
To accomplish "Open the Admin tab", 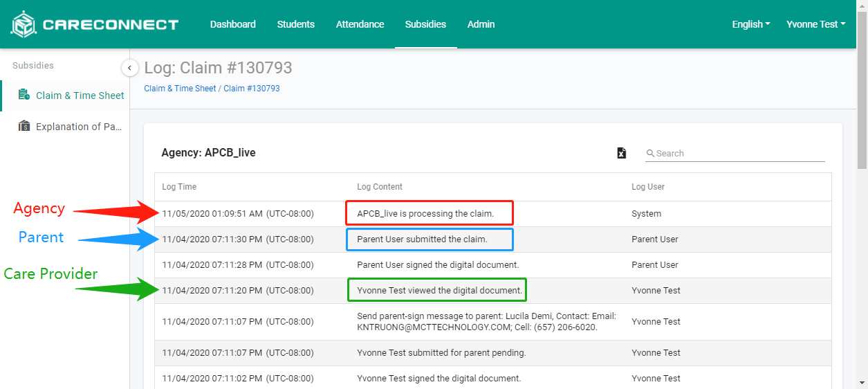I will 481,24.
